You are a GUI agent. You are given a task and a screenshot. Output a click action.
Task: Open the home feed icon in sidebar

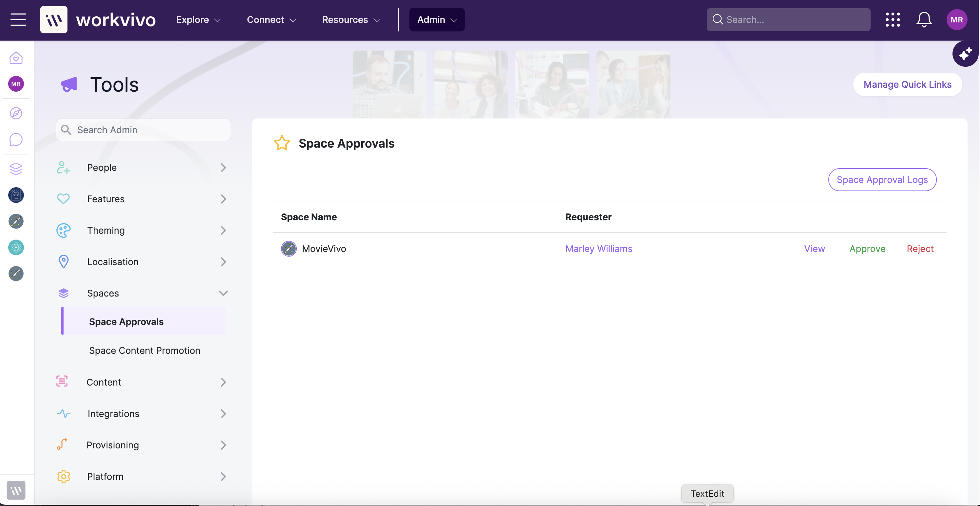16,58
